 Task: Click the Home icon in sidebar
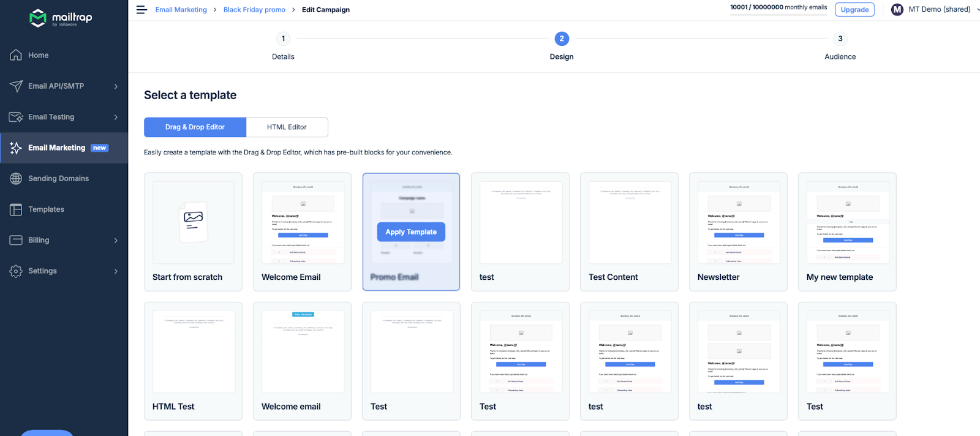16,55
